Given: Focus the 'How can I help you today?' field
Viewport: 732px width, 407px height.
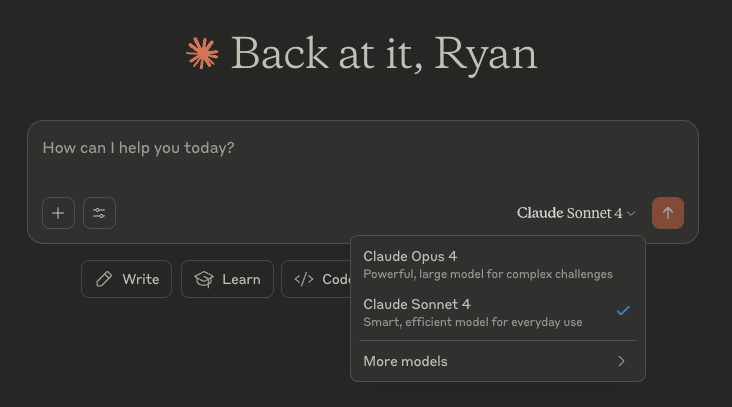Looking at the screenshot, I should (362, 159).
